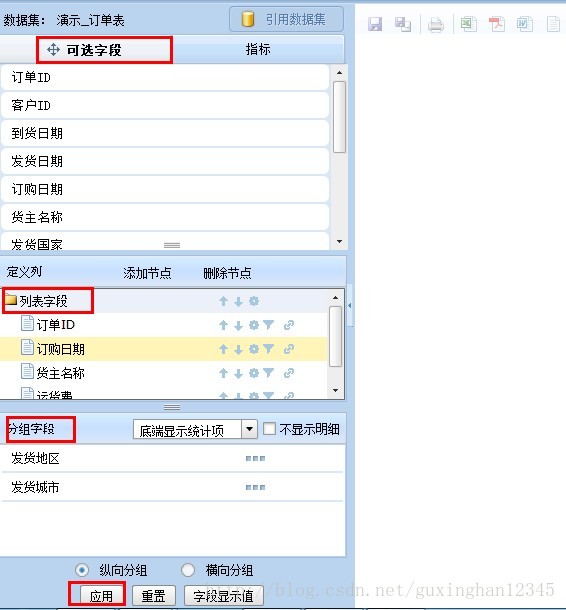Viewport: 566px width, 610px height.
Task: Click the 发货城市 group field
Action: [172, 487]
